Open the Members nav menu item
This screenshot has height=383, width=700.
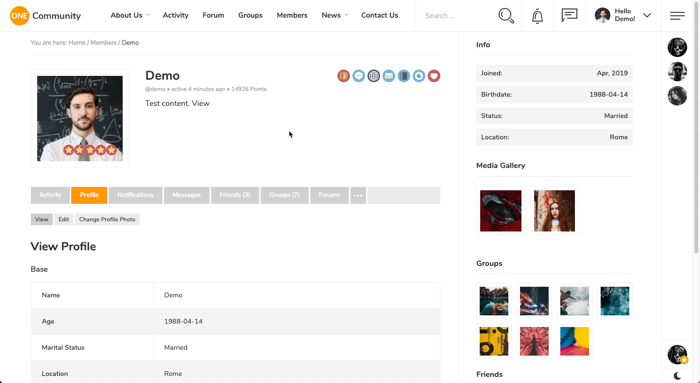(292, 15)
